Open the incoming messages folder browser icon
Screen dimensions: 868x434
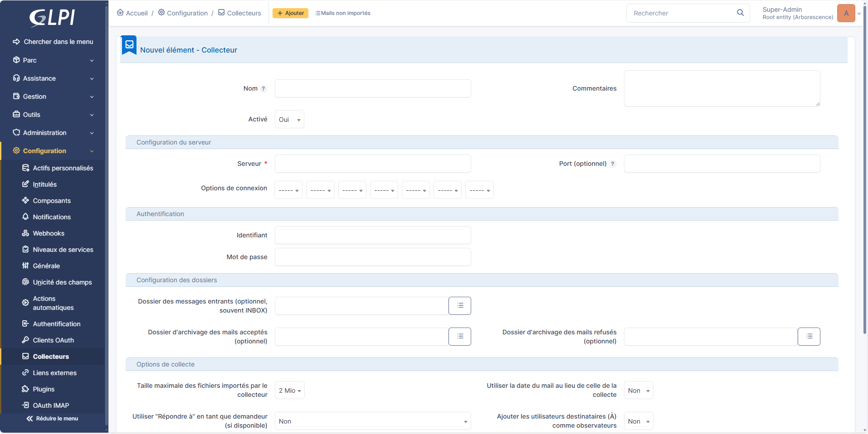click(459, 305)
